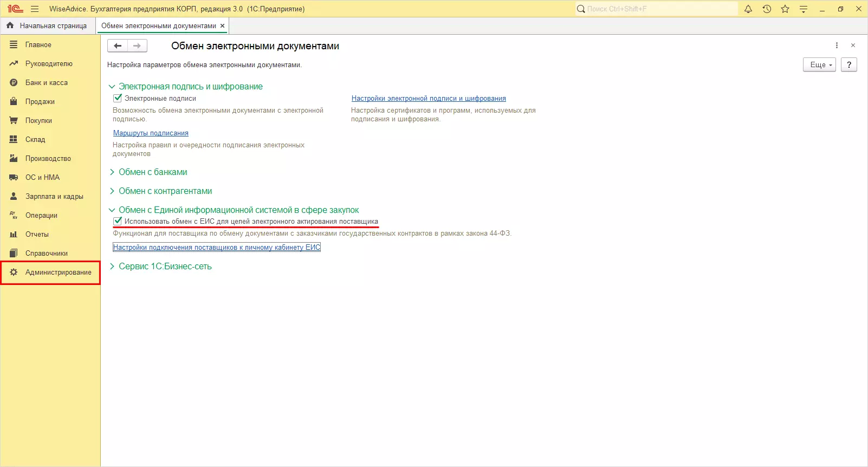The width and height of the screenshot is (868, 467).
Task: Open the Покупки section
Action: (50, 120)
